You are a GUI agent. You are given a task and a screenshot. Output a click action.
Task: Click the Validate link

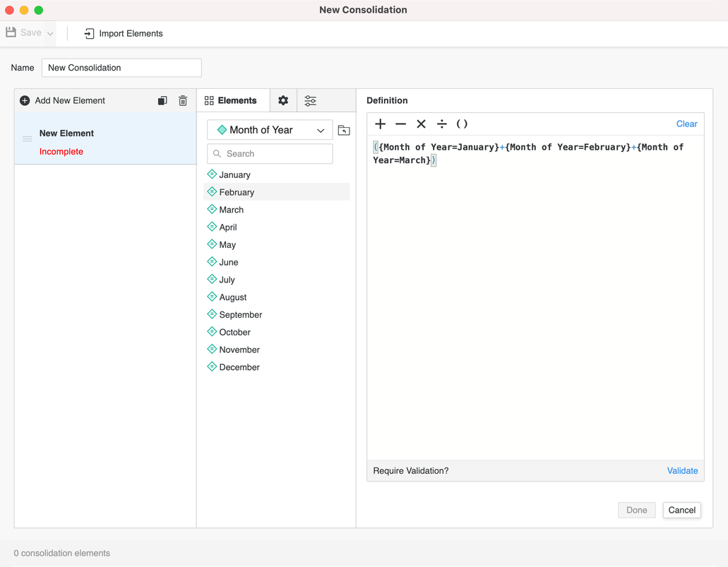tap(682, 471)
